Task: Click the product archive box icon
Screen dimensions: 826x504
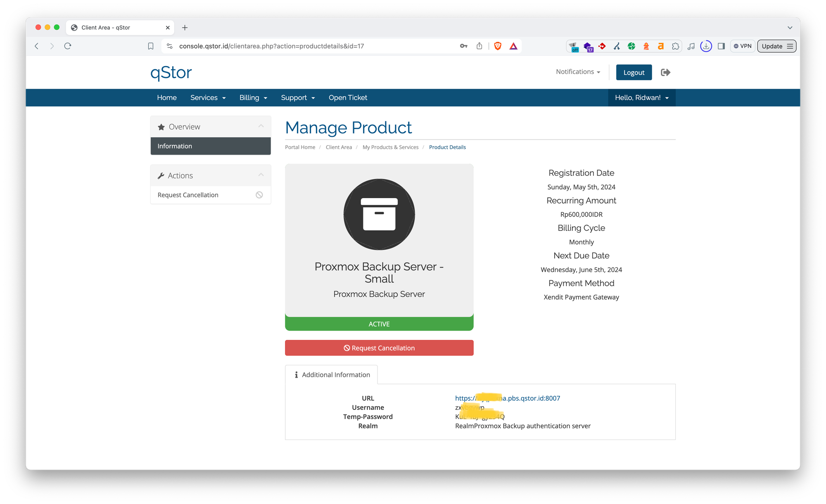Action: (x=379, y=214)
